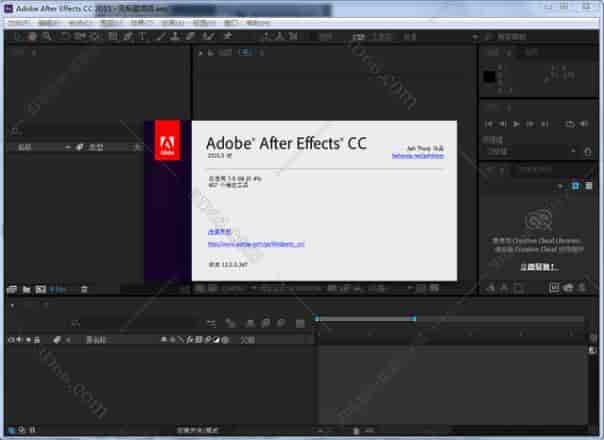
Task: Click the Adobe logo in splash dialog
Action: tap(168, 145)
